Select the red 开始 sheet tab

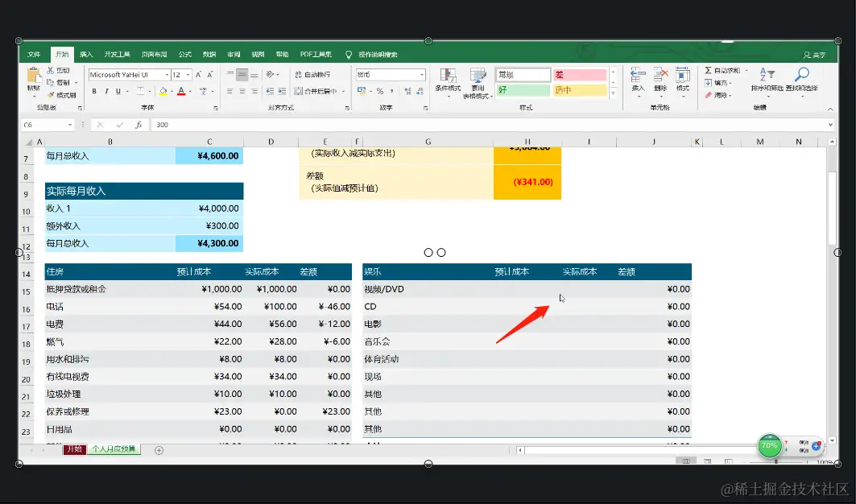[74, 449]
